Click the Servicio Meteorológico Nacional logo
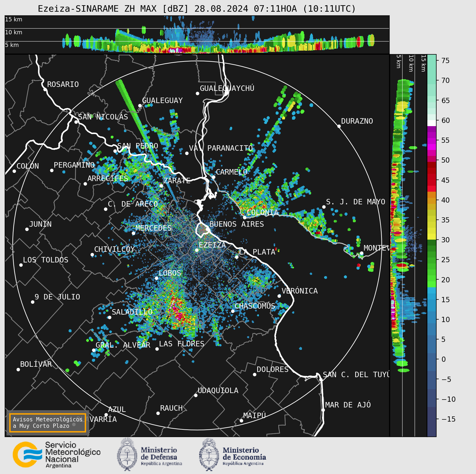 [57, 455]
